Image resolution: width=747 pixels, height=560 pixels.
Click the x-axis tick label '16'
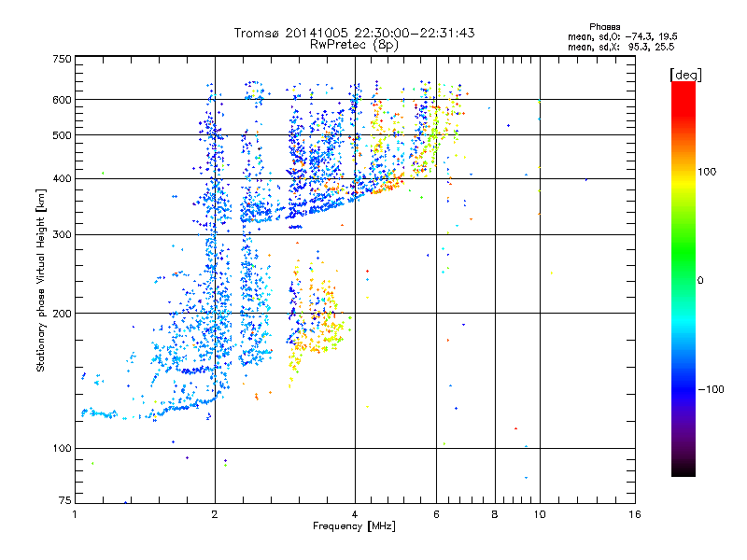pos(635,514)
